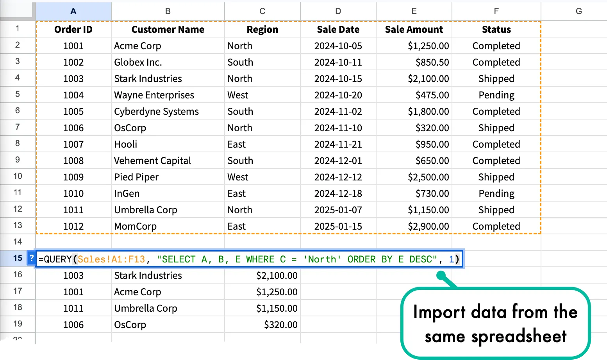Select row 1 header
Viewport: 607px width, 364px height.
click(18, 29)
